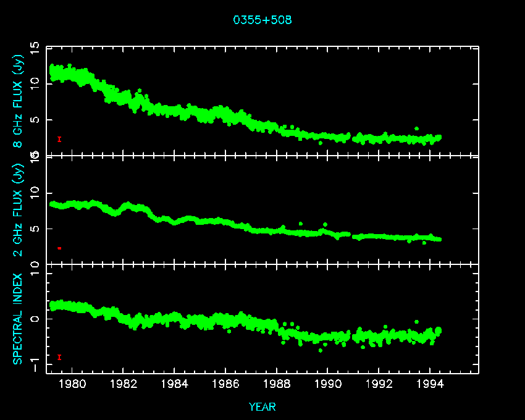This screenshot has height=420, width=525.
Task: Click the 1994 tick label
Action: [x=430, y=385]
